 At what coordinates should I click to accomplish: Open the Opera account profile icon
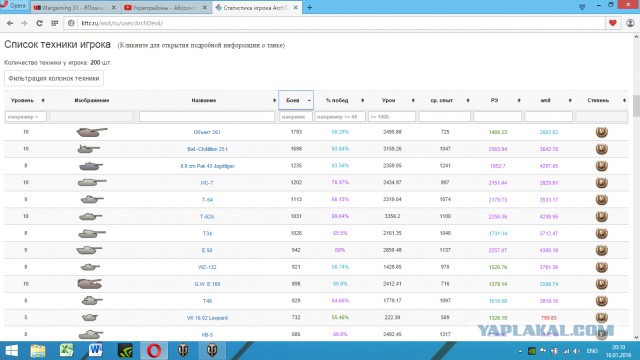(630, 23)
